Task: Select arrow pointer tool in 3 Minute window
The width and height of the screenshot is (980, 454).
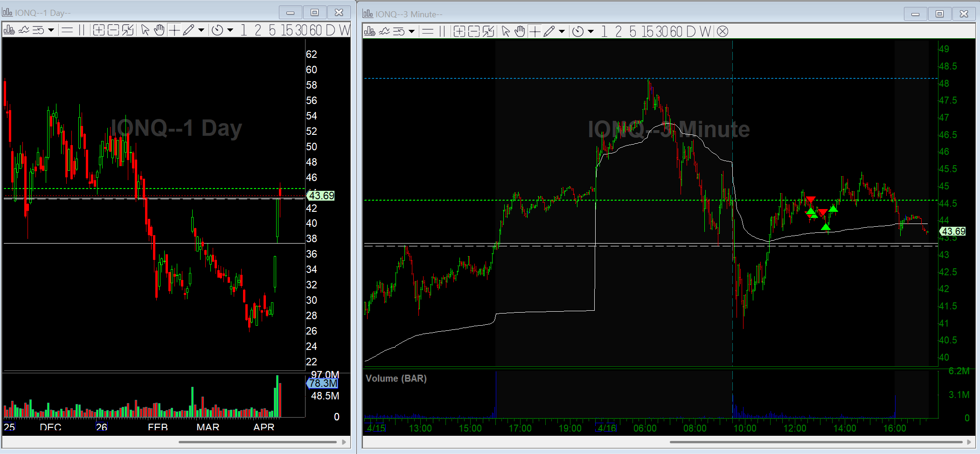Action: [506, 31]
